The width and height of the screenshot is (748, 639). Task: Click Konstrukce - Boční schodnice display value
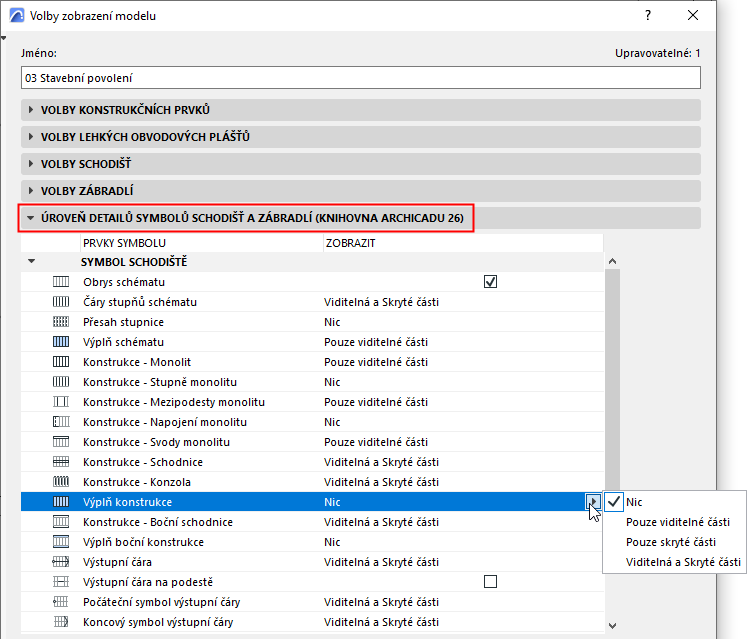(x=381, y=522)
